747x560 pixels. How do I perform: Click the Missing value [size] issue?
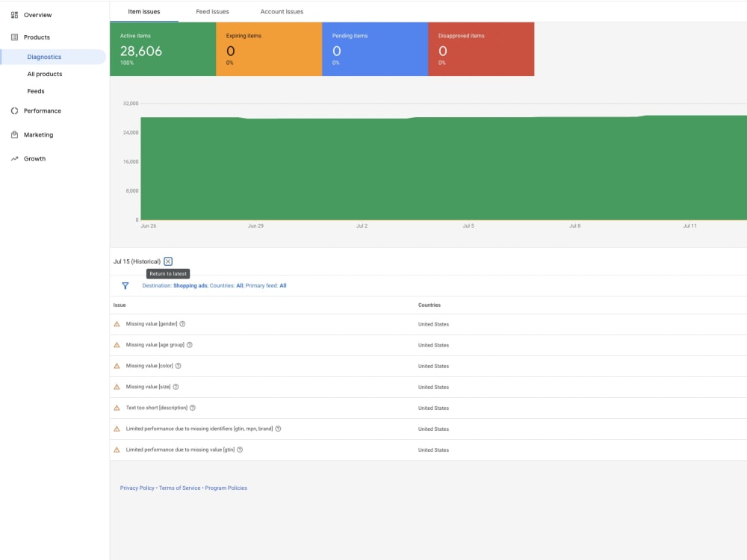point(148,387)
